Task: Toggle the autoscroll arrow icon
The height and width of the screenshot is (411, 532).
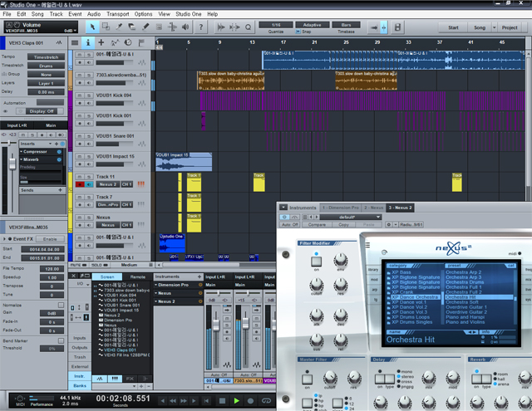Action: click(x=373, y=27)
